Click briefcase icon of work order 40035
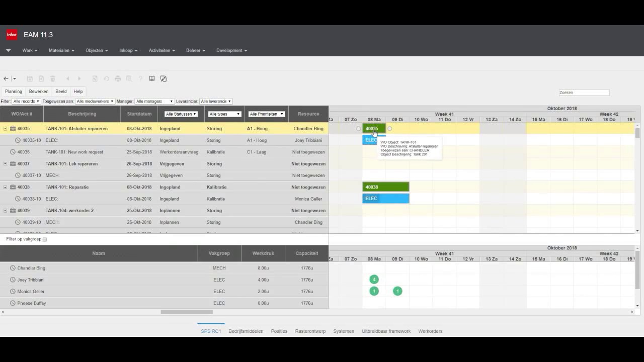Viewport: 644px width, 362px height. point(13,129)
